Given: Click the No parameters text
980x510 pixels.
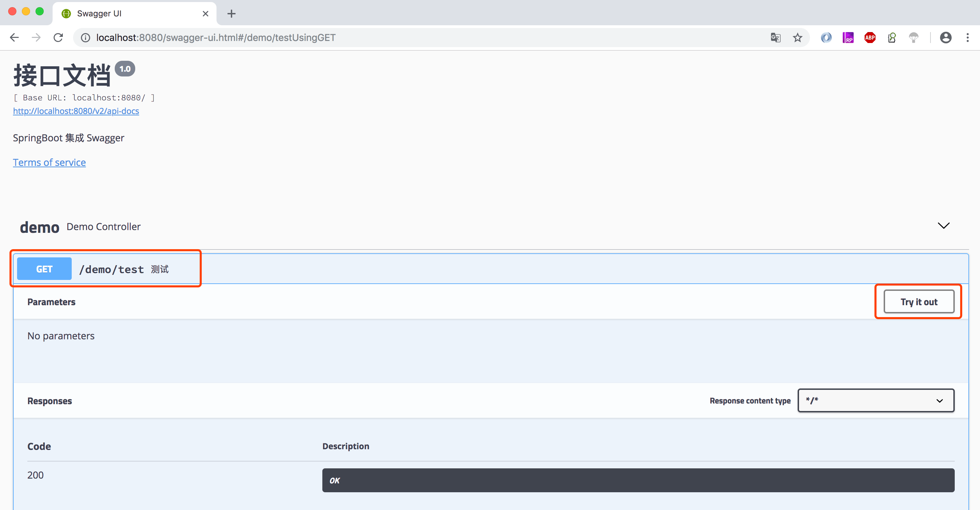Looking at the screenshot, I should (x=61, y=336).
